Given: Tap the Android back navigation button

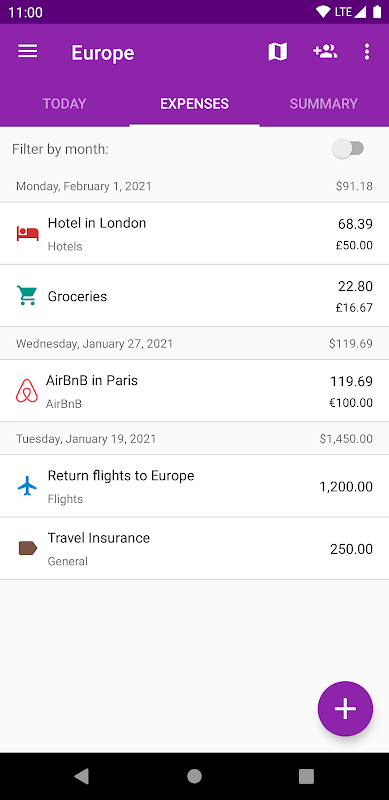Looking at the screenshot, I should [82, 776].
